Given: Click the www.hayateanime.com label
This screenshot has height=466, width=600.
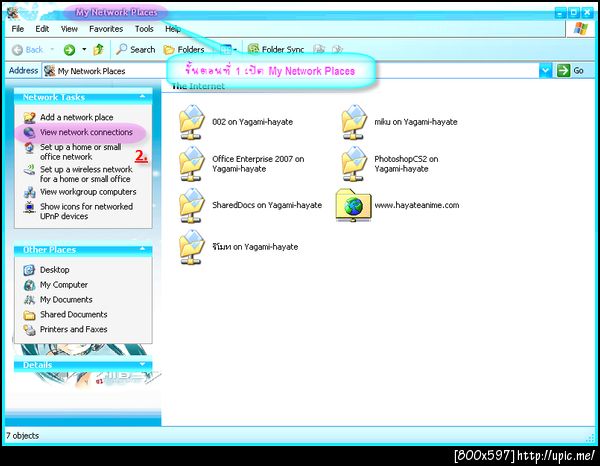Looking at the screenshot, I should (417, 205).
